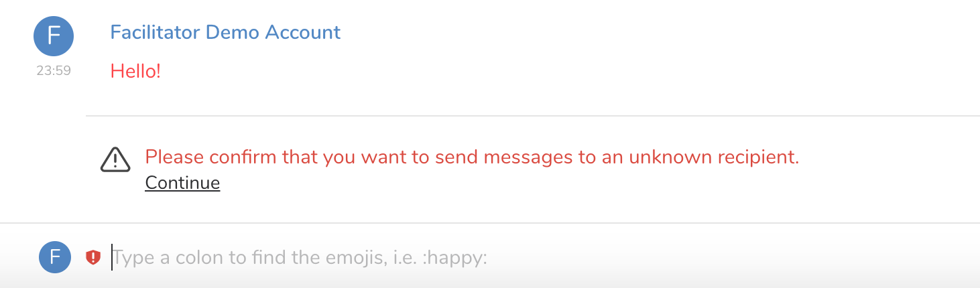Select the red Hello! message text
The image size is (980, 288).
tap(135, 70)
